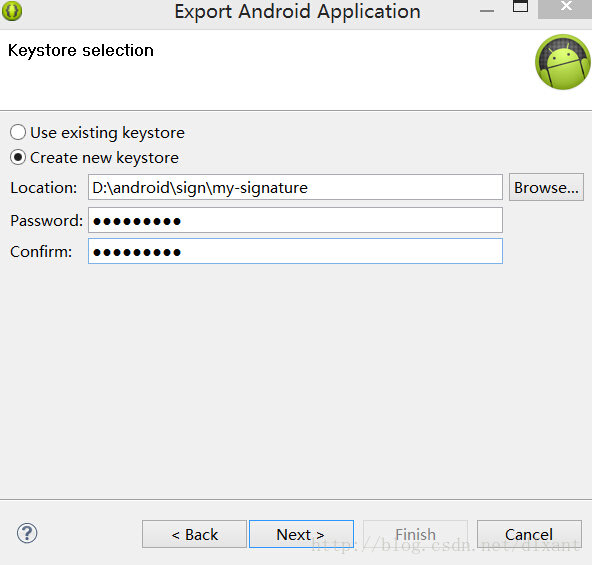Maximize the Export Android Application dialog
The image size is (592, 565).
520,7
